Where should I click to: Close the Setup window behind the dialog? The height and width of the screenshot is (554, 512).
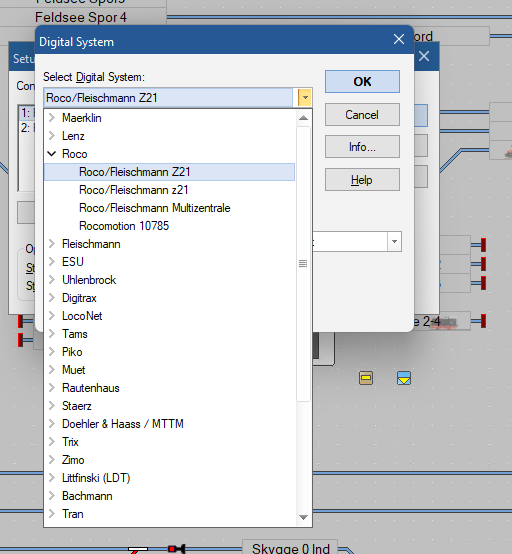424,56
